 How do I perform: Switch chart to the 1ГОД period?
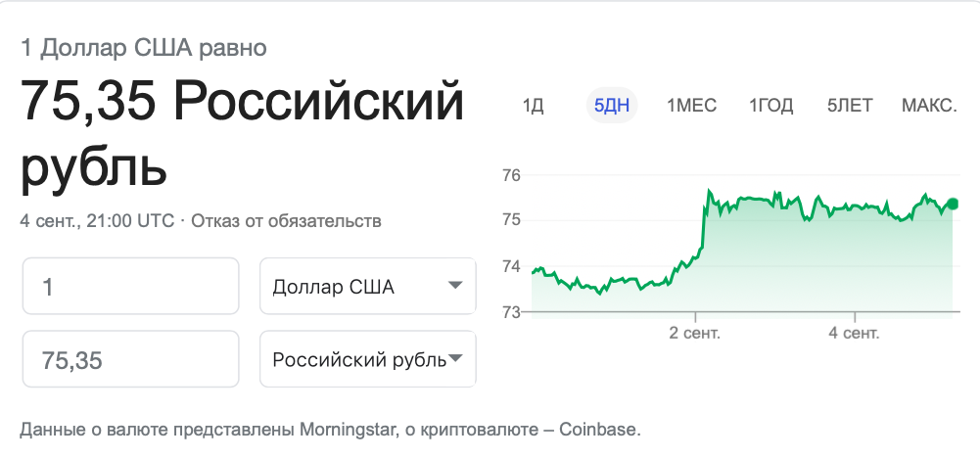[x=771, y=106]
